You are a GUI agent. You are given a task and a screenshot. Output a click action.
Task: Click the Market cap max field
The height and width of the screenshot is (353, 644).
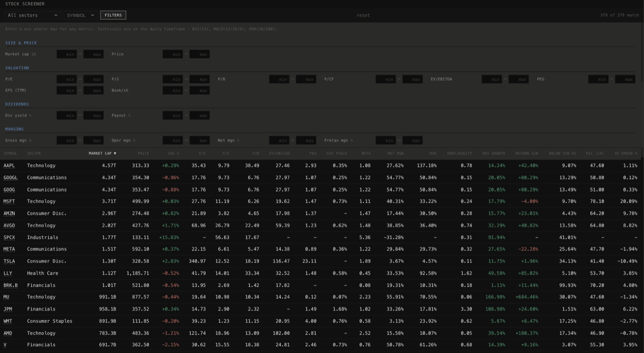(x=93, y=54)
